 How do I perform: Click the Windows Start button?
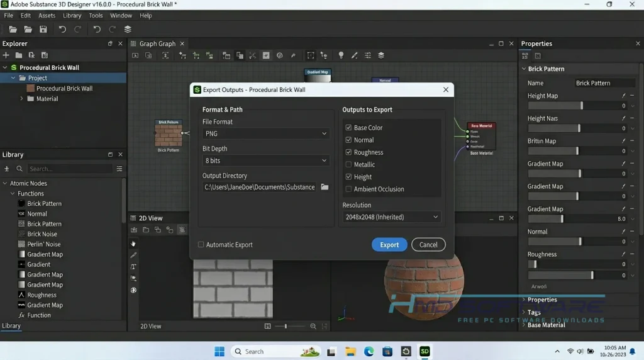(219, 351)
